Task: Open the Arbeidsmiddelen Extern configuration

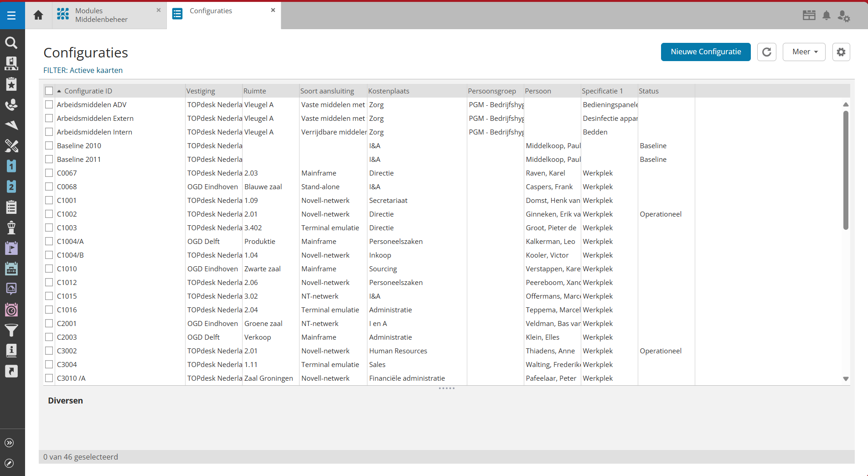Action: click(x=95, y=119)
